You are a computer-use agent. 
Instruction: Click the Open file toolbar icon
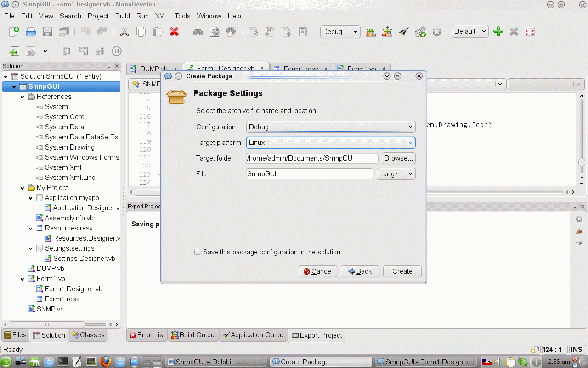pos(31,32)
